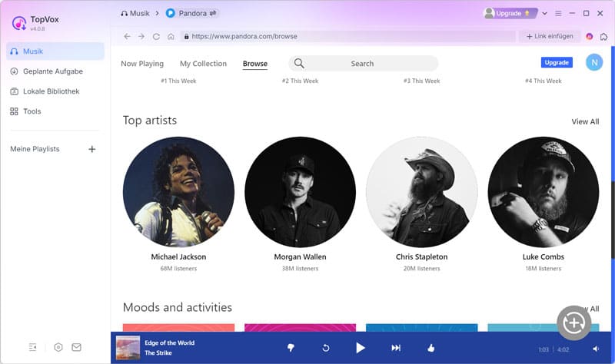Viewport: 615px width, 364px height.
Task: Reload the Pandora page
Action: coord(156,36)
